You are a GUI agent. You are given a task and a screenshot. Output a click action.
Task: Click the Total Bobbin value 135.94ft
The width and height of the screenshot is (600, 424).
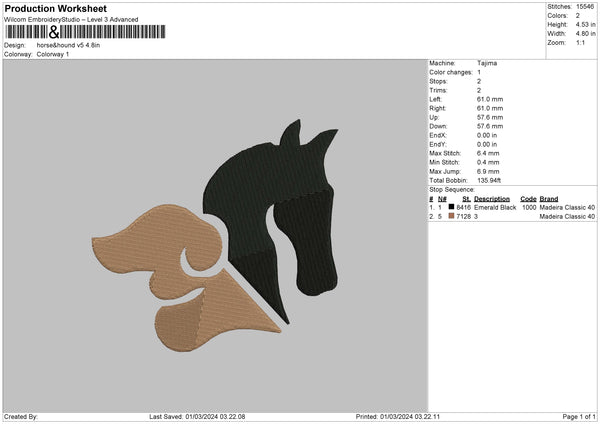click(x=489, y=181)
